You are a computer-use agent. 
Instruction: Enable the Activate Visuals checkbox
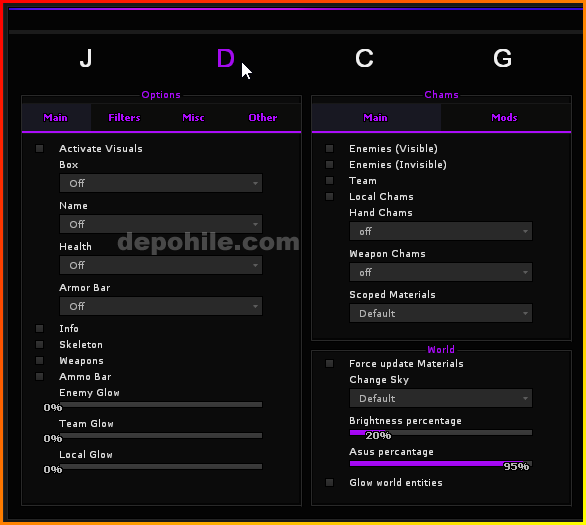pyautogui.click(x=39, y=149)
